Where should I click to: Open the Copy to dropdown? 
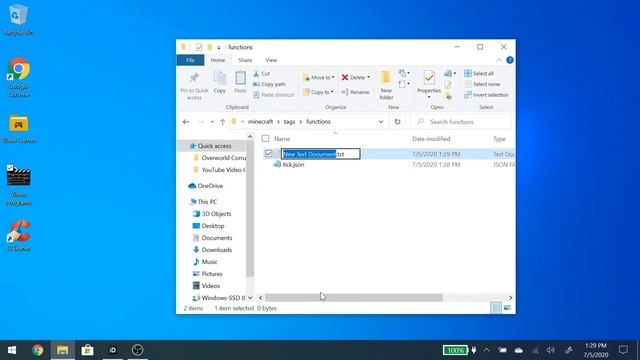pyautogui.click(x=319, y=92)
